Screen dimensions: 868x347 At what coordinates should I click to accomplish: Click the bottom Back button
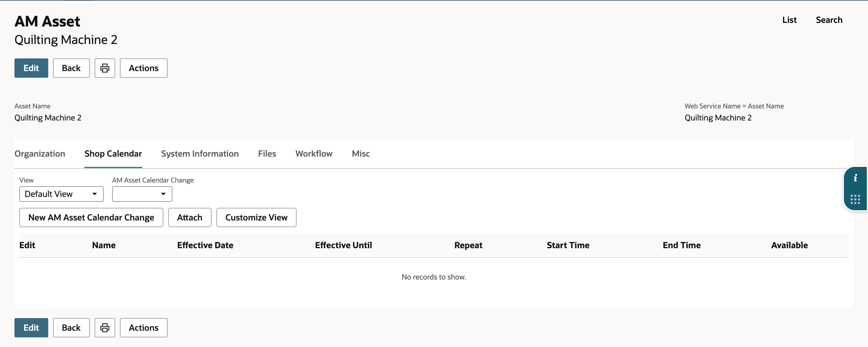point(71,327)
